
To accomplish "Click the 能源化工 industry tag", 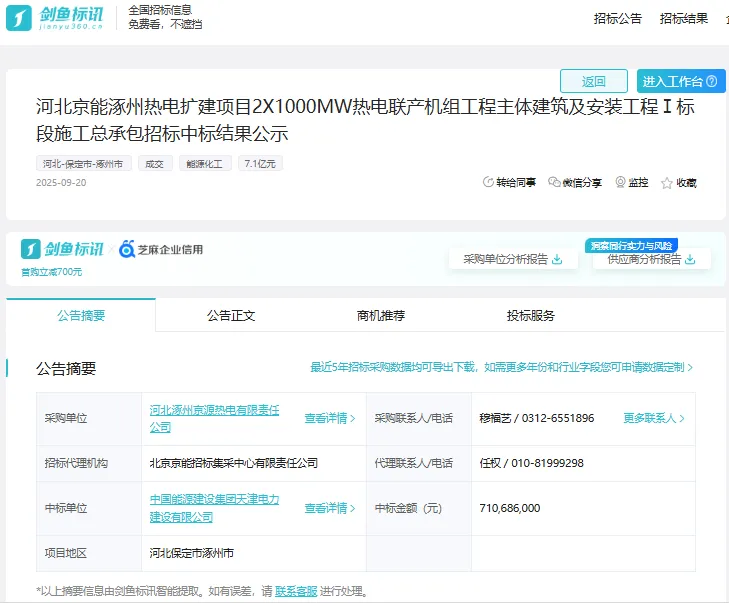I will point(205,163).
